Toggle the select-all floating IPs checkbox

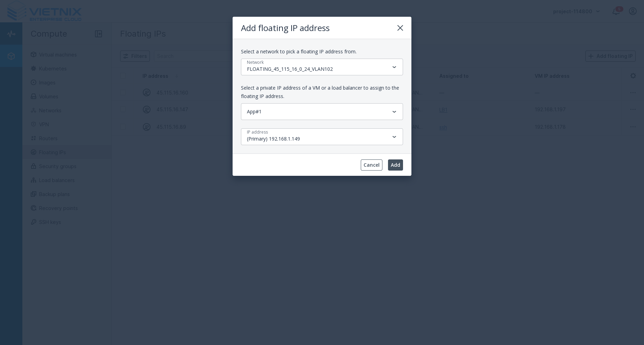tap(123, 76)
